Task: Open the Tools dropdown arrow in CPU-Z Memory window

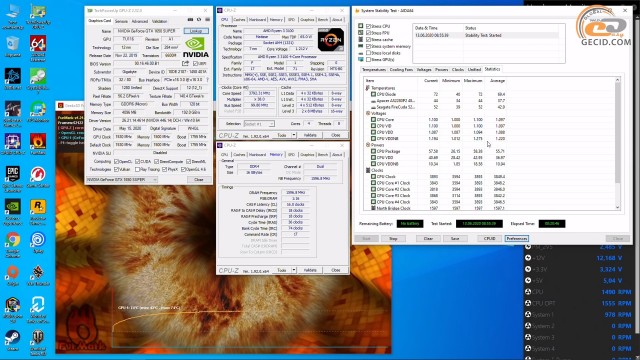Action: click(293, 270)
